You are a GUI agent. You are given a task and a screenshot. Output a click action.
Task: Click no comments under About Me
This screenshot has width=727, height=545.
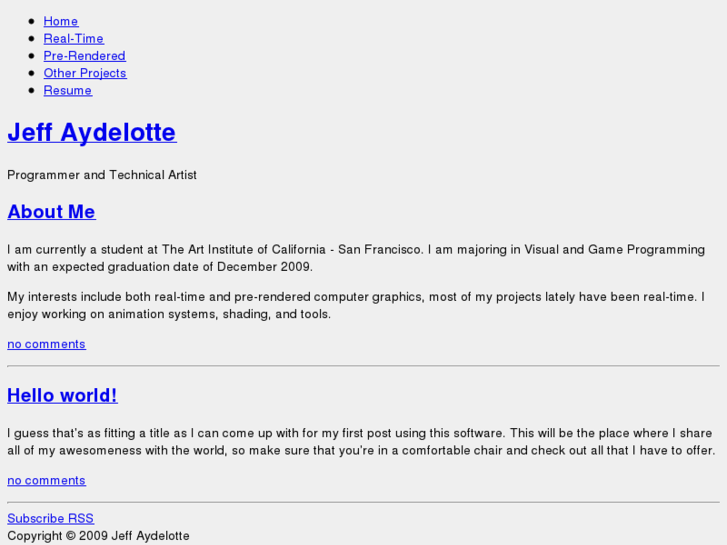point(46,344)
